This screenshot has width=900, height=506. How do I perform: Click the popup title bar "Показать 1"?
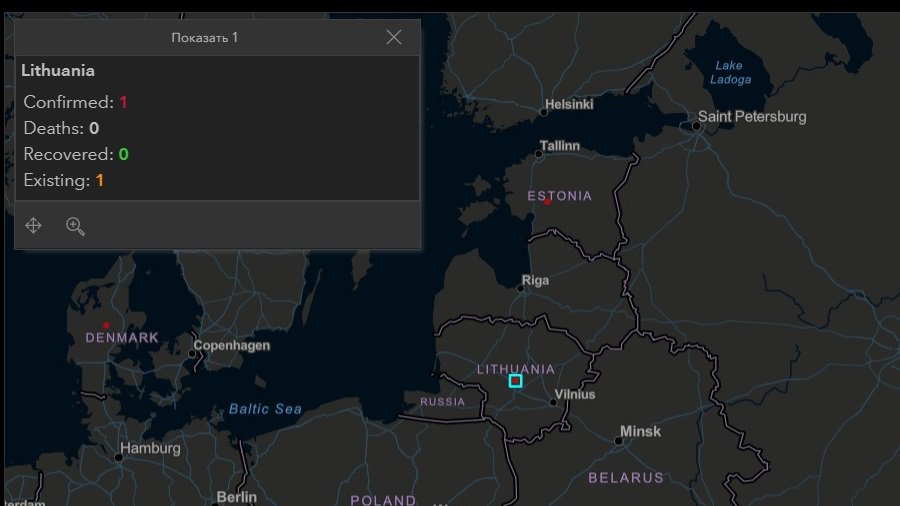coord(205,37)
